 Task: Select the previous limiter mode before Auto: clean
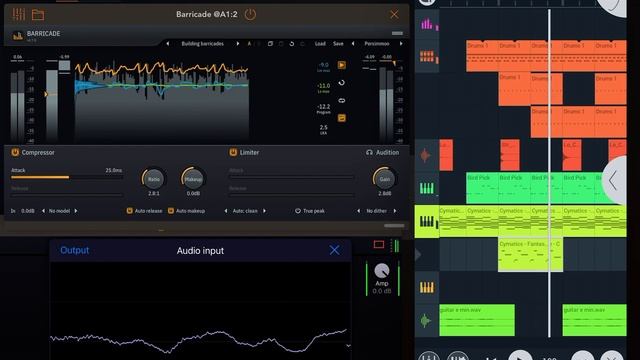[x=226, y=211]
